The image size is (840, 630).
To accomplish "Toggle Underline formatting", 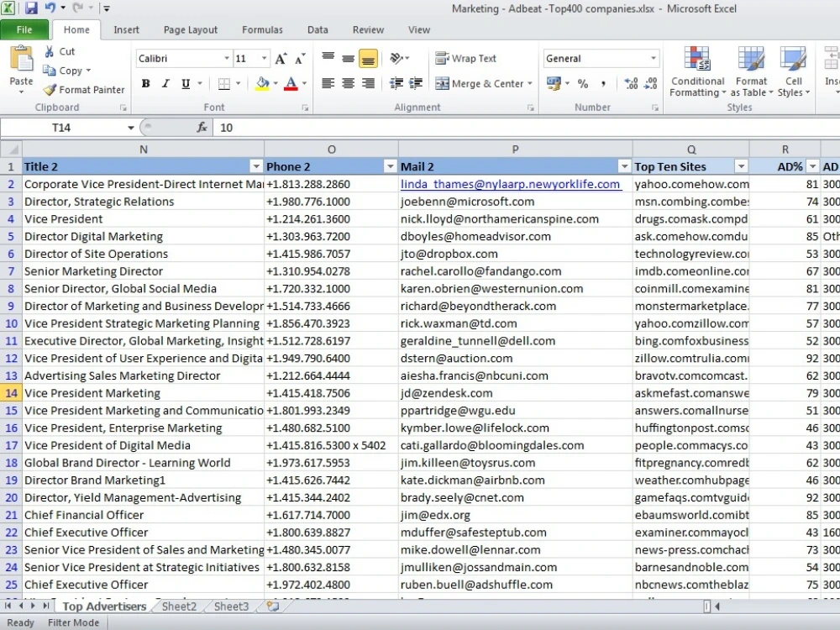I will click(186, 83).
